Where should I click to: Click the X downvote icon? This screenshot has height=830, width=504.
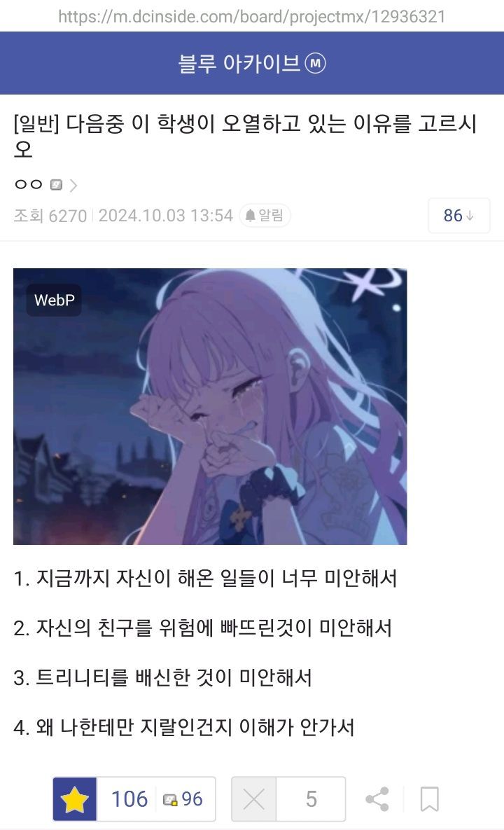pos(254,798)
